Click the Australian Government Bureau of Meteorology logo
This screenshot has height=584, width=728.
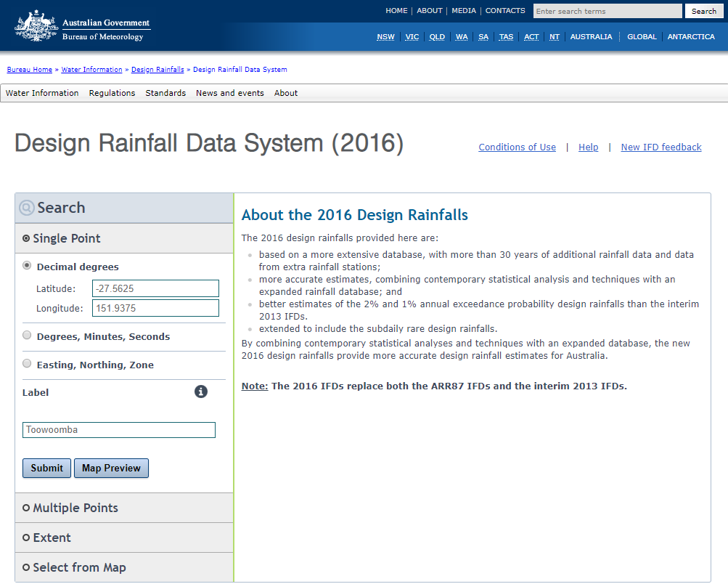click(83, 26)
